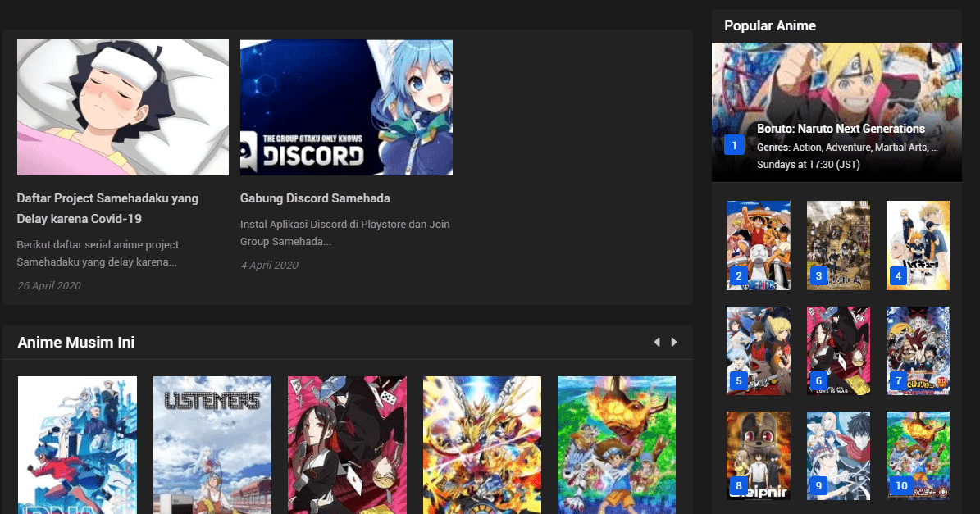Open the Gabung Discord Samehada post
The image size is (980, 514).
pos(315,198)
